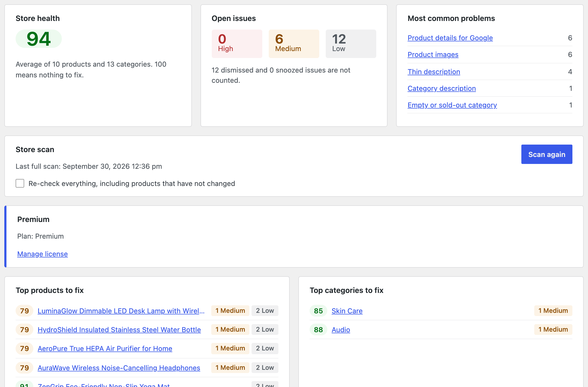Image resolution: width=588 pixels, height=387 pixels.
Task: Click 1 Medium badge on Audio row
Action: [553, 329]
